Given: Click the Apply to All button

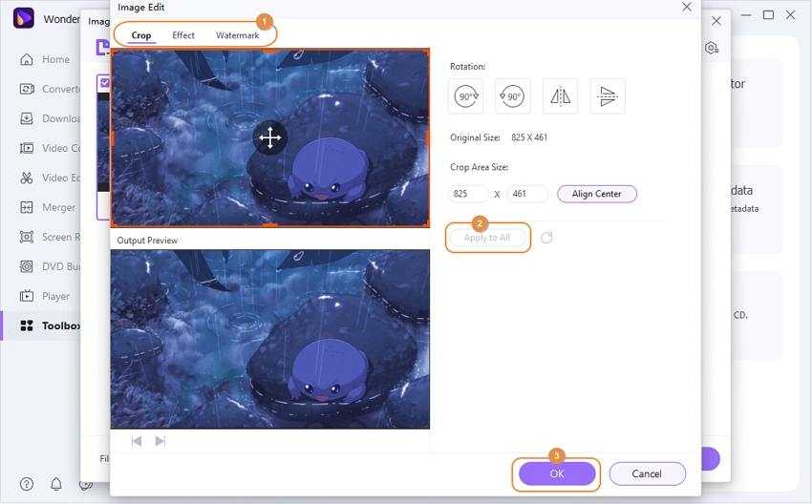Looking at the screenshot, I should tap(487, 238).
